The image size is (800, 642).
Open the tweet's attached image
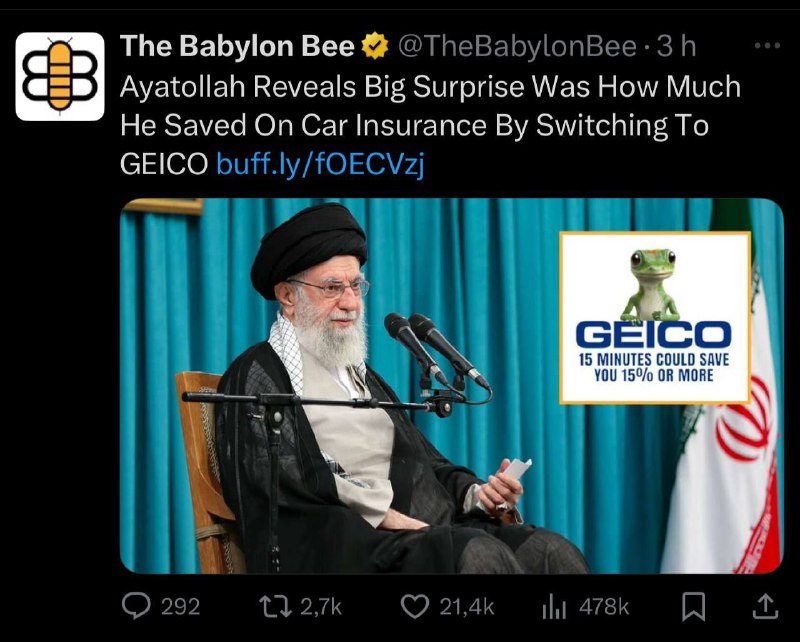pos(452,386)
